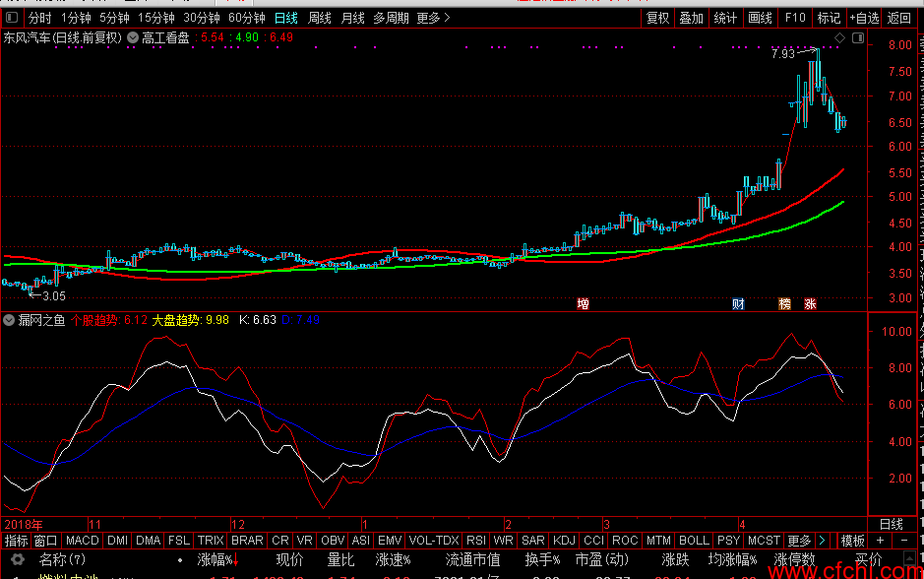
Task: Switch to 分时 intraday view
Action: coord(40,19)
